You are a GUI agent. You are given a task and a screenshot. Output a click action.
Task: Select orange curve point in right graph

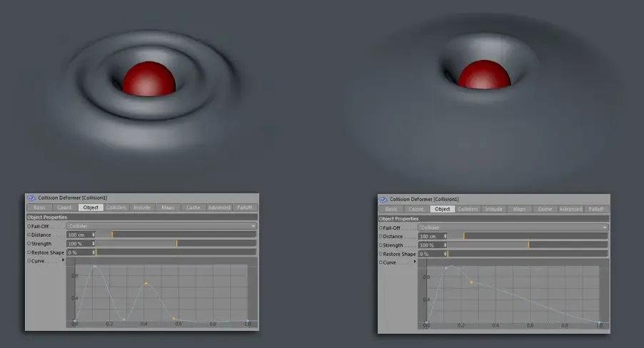(x=471, y=282)
